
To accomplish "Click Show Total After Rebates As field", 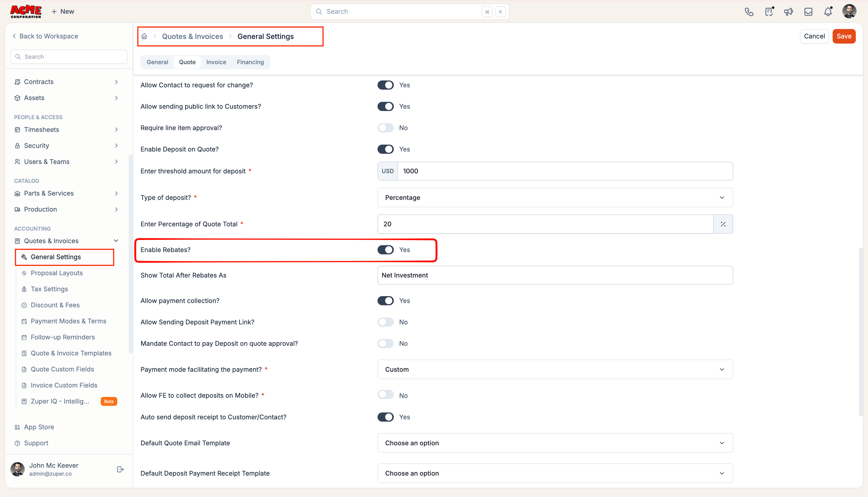I will click(x=555, y=275).
